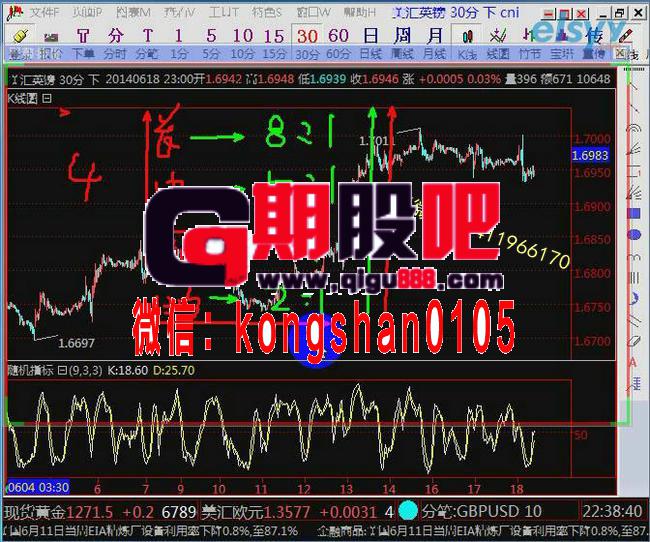650x542 pixels.
Task: Click the date marker 16 on the time axis
Action: point(431,489)
